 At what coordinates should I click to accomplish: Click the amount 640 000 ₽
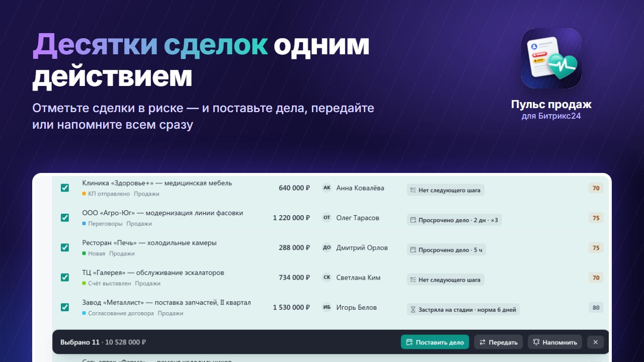click(x=294, y=188)
